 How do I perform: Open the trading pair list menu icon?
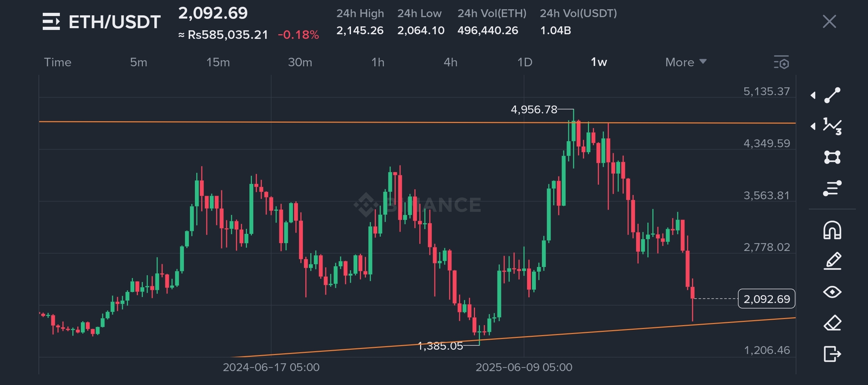point(51,21)
